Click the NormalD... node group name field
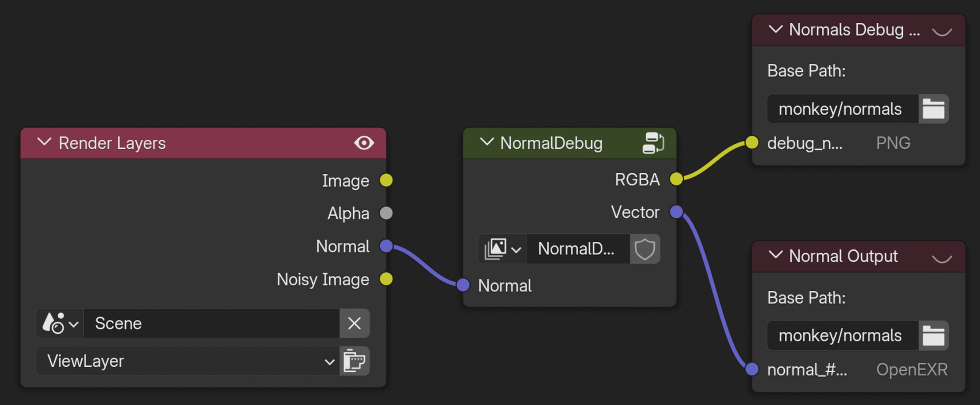Screen dimensions: 980x405 coord(577,249)
